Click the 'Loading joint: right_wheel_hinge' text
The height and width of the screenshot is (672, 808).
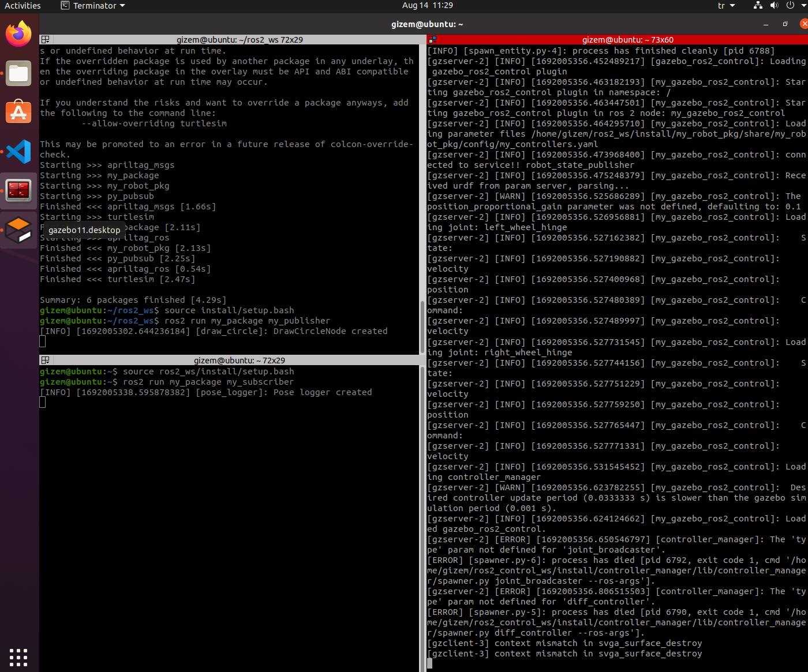coord(616,347)
